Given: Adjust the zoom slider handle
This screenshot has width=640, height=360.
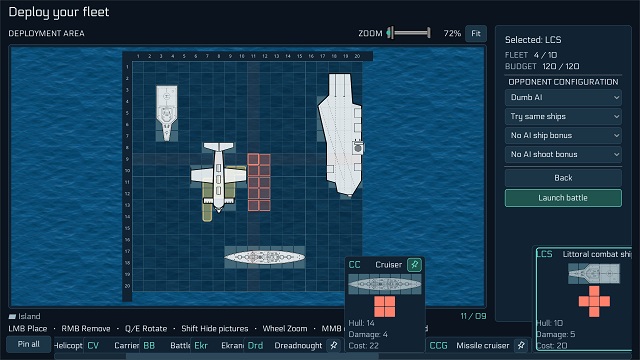Looking at the screenshot, I should [x=391, y=33].
